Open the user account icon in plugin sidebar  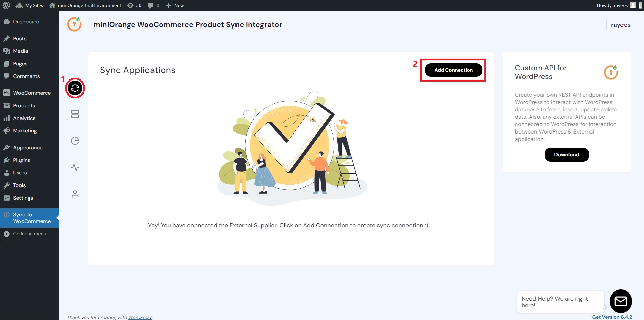[75, 194]
